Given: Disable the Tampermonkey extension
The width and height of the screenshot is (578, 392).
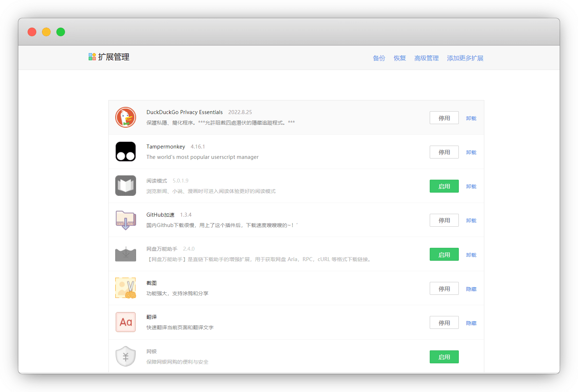Looking at the screenshot, I should 444,152.
